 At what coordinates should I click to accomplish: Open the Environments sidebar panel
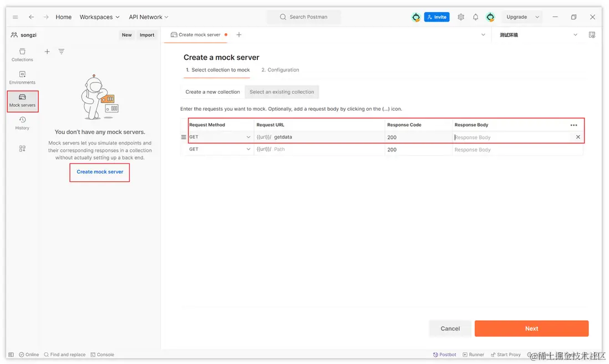coord(22,77)
